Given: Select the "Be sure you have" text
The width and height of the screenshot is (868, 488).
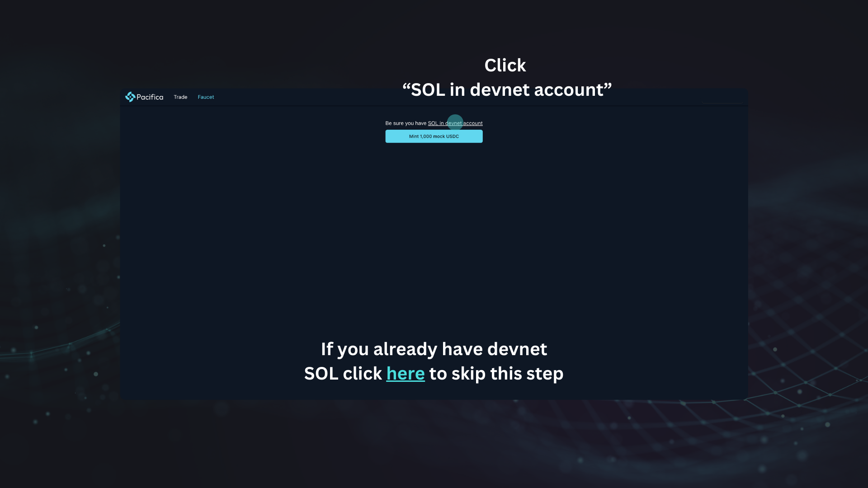Looking at the screenshot, I should [x=406, y=123].
